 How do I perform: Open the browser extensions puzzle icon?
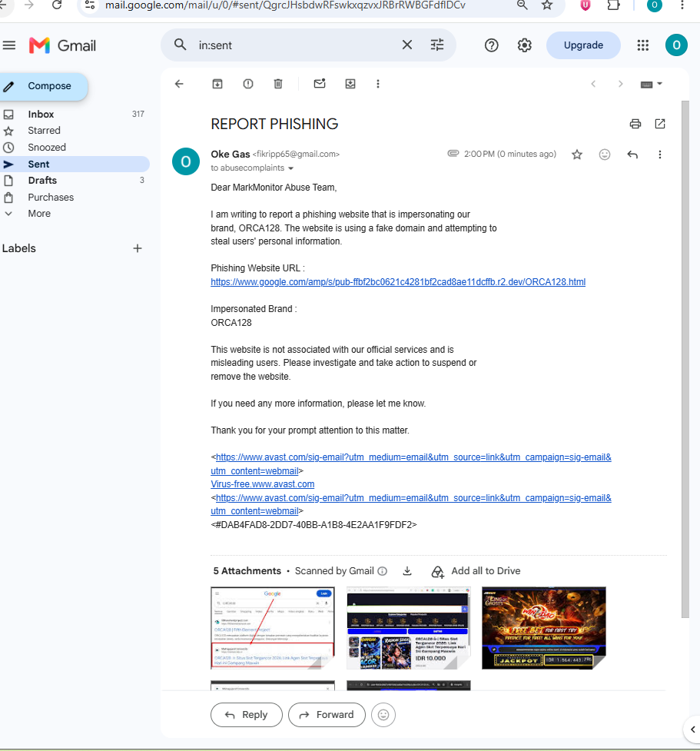[x=613, y=5]
